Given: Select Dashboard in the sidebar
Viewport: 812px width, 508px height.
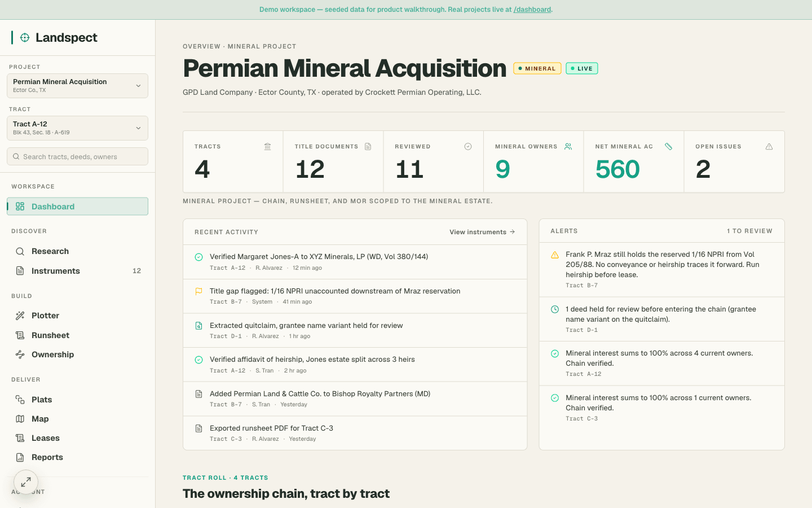Looking at the screenshot, I should pyautogui.click(x=77, y=207).
